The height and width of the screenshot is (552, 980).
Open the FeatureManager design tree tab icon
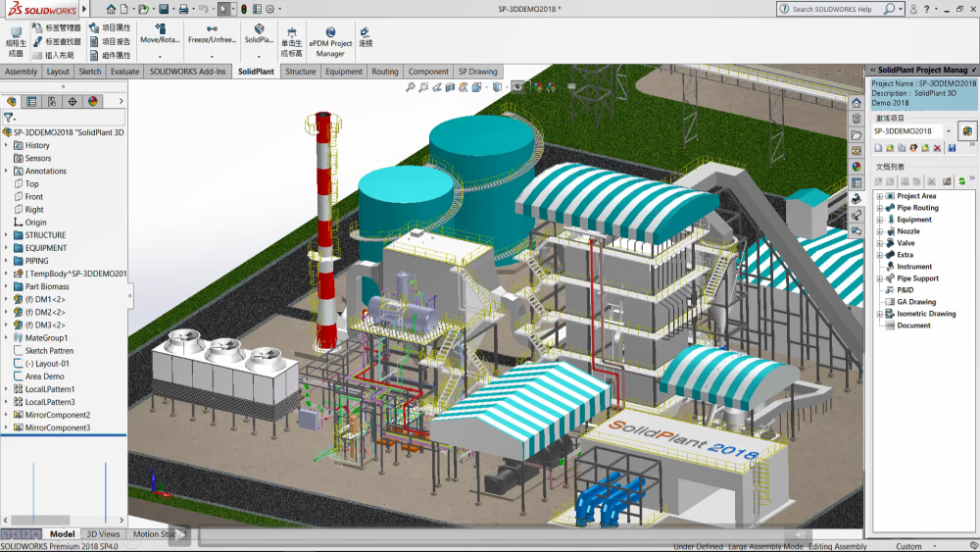click(x=11, y=101)
